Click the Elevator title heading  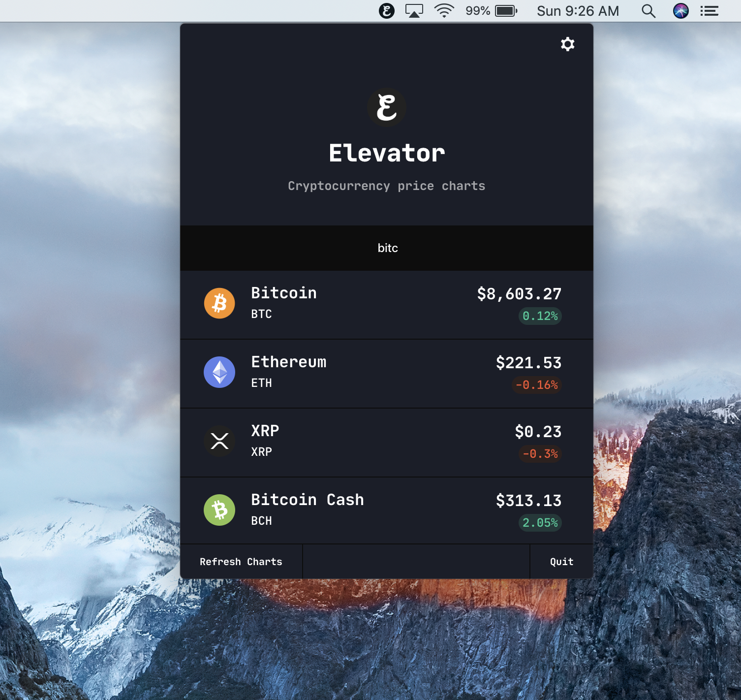(387, 153)
